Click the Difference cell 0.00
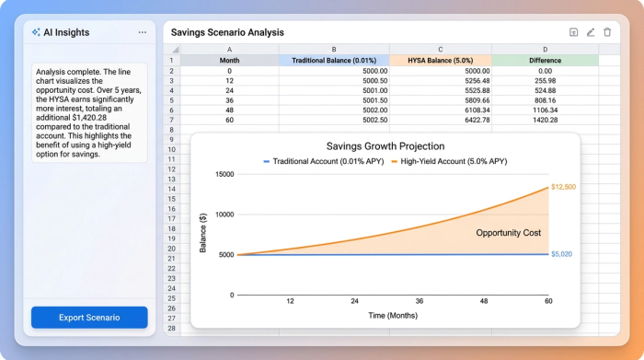644x360 pixels. (x=545, y=71)
